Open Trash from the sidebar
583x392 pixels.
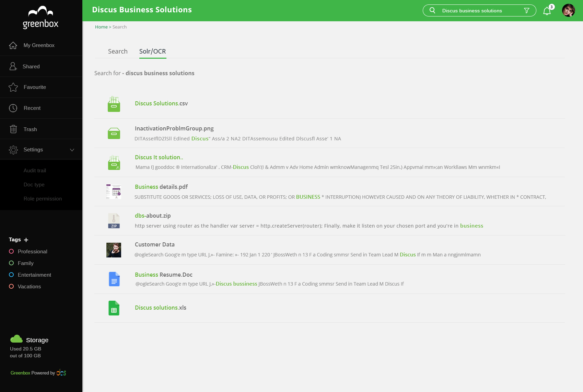tap(30, 129)
